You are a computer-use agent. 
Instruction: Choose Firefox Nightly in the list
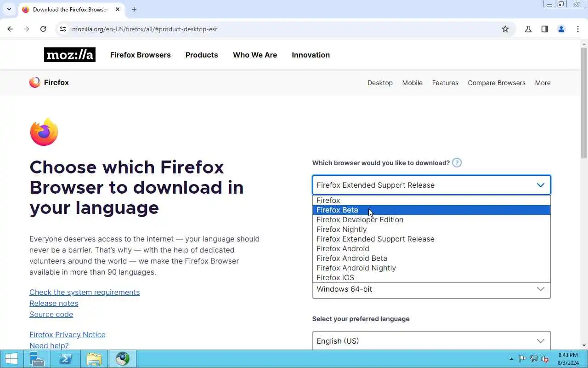(x=431, y=229)
